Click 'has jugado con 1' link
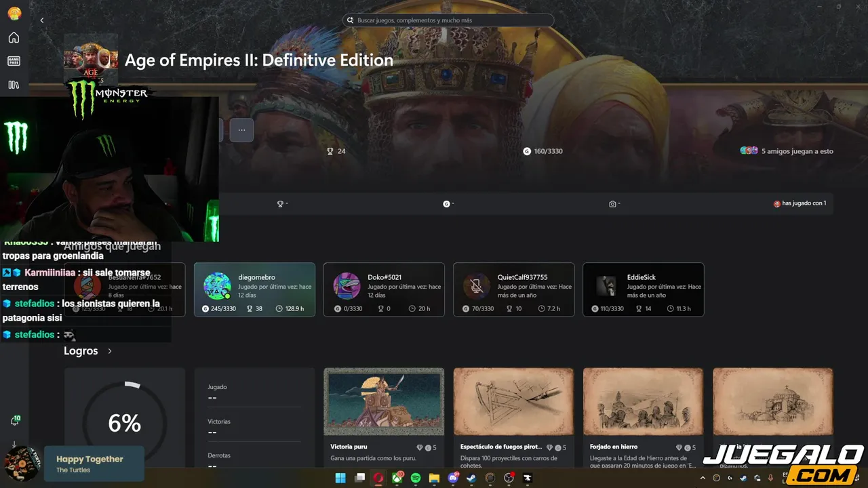Viewport: 868px width, 488px height. [800, 203]
